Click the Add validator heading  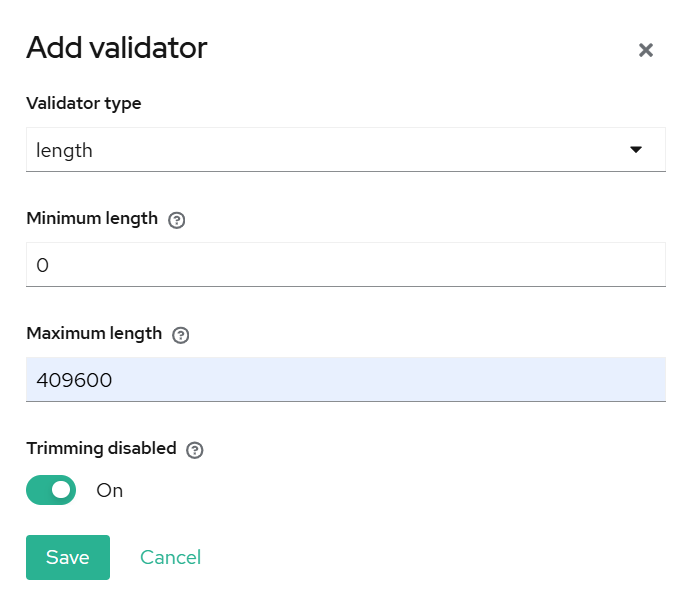(x=116, y=47)
